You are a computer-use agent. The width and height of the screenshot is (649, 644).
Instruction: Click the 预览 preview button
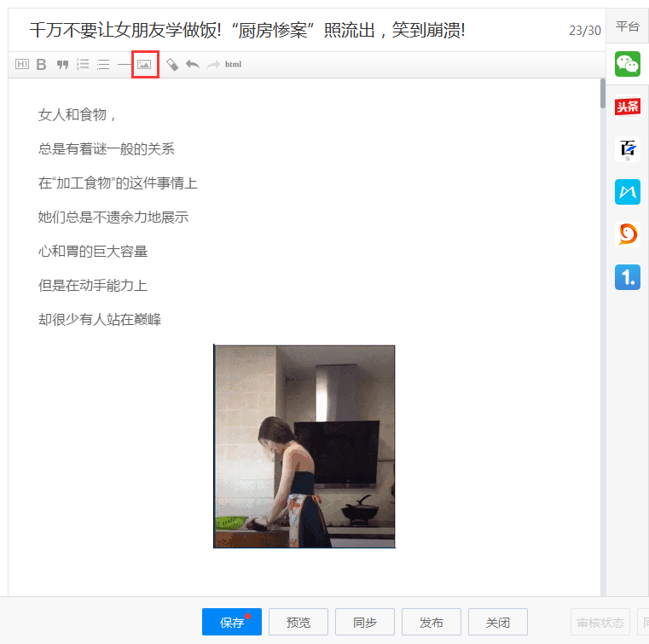pyautogui.click(x=298, y=622)
